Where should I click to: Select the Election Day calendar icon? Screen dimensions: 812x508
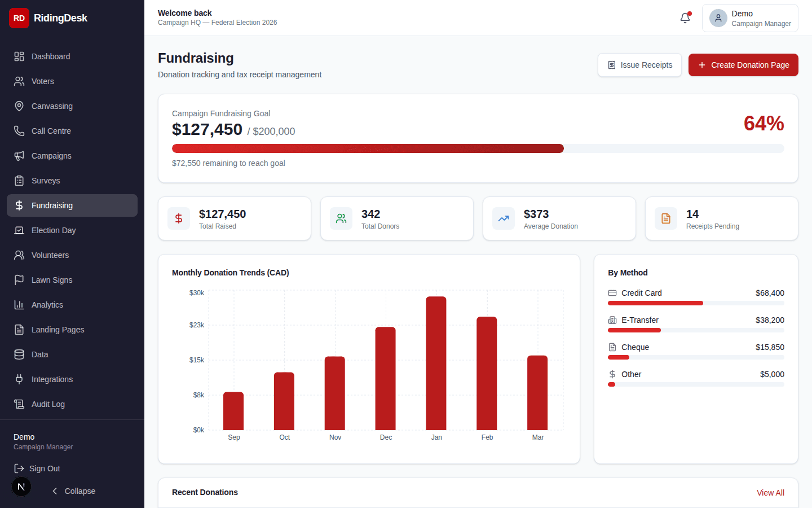19,230
